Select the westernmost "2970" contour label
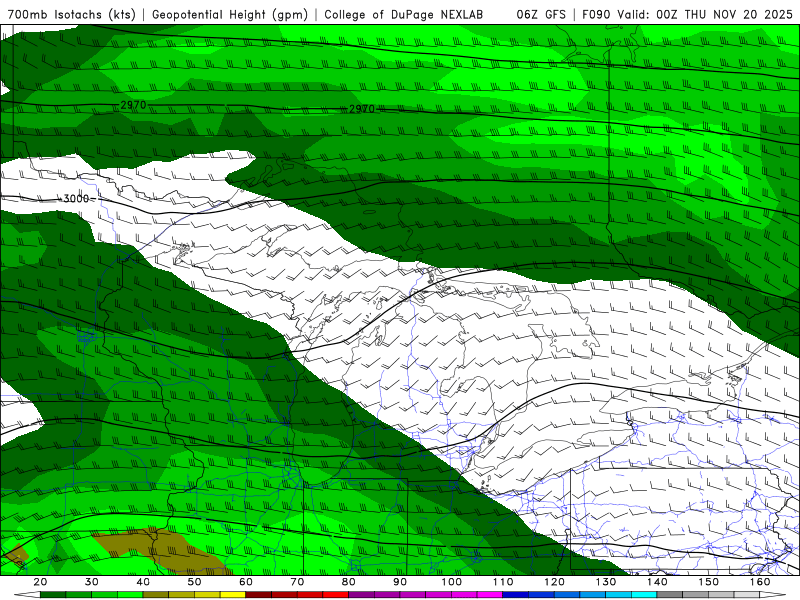 tap(134, 105)
